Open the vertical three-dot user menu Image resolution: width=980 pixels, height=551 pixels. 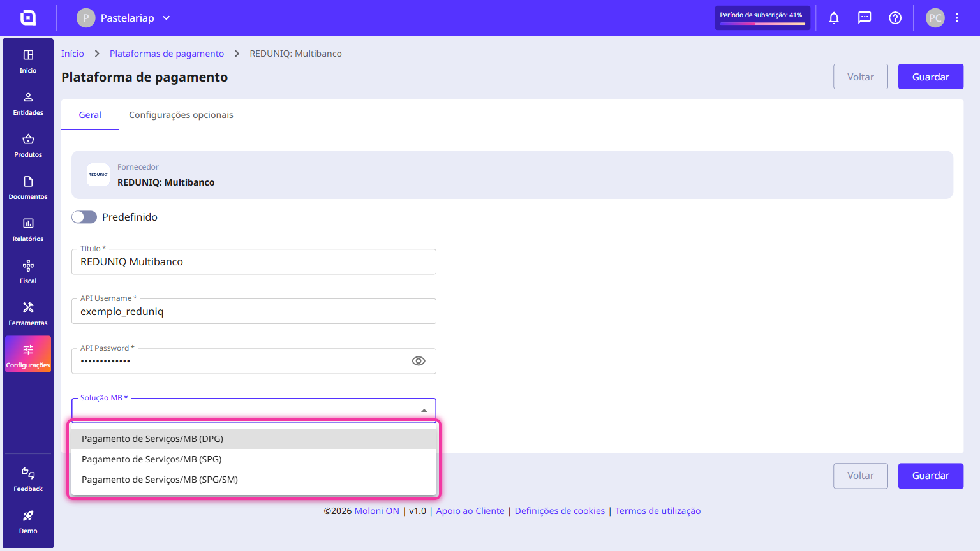pyautogui.click(x=957, y=18)
